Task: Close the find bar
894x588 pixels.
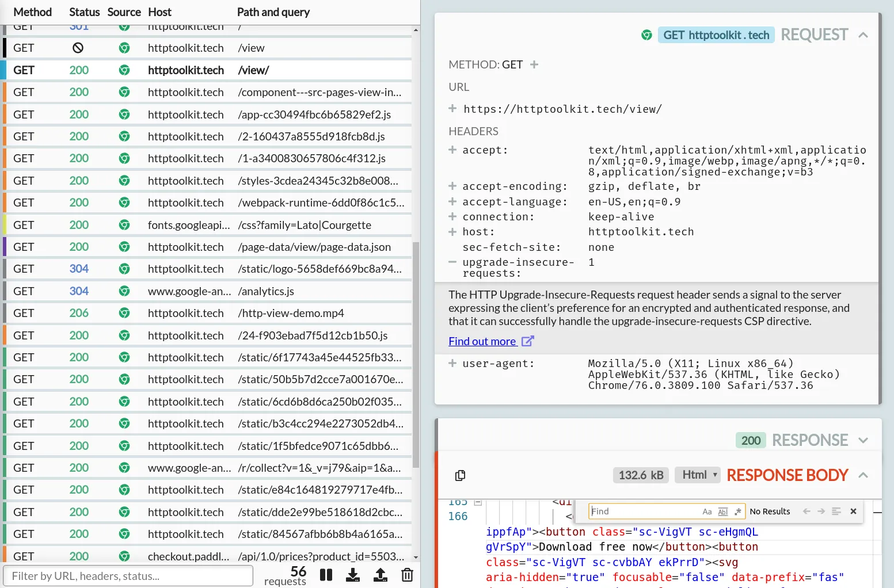Action: tap(853, 511)
